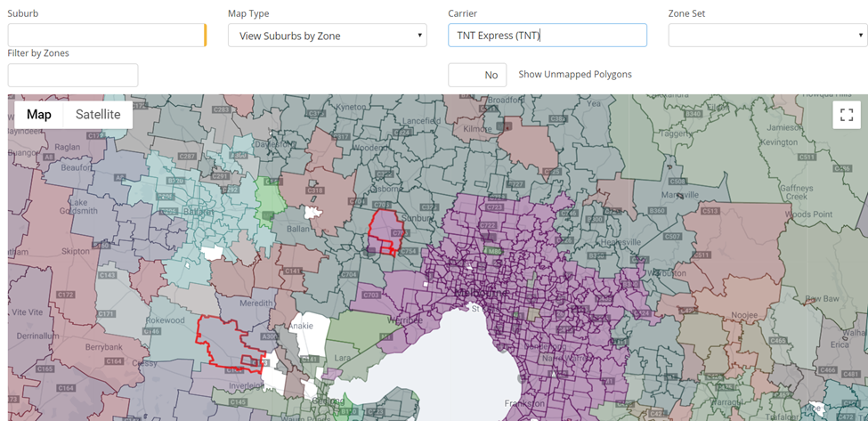This screenshot has height=421, width=868.
Task: Click the Kevington label on map
Action: point(778,142)
